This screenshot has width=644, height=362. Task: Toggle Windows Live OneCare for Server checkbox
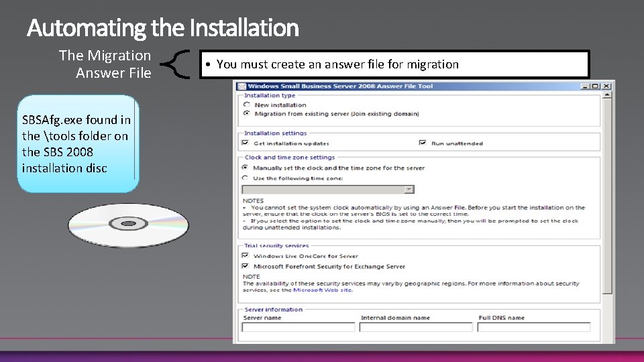[246, 255]
